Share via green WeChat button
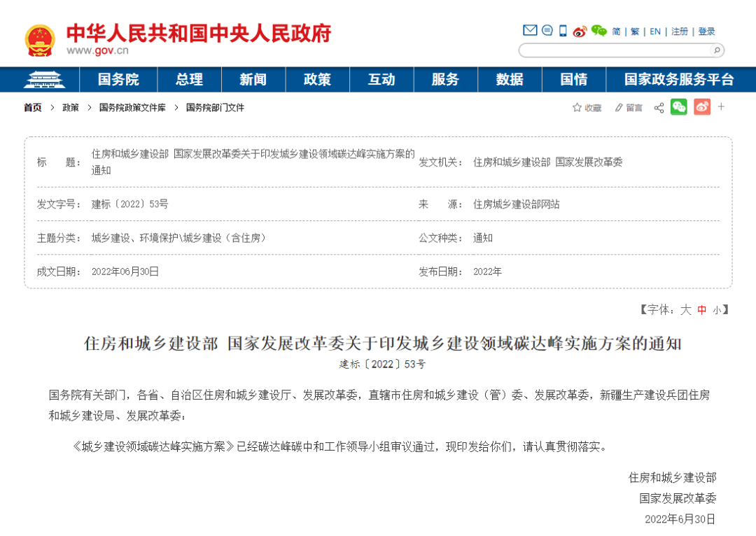 pyautogui.click(x=679, y=107)
